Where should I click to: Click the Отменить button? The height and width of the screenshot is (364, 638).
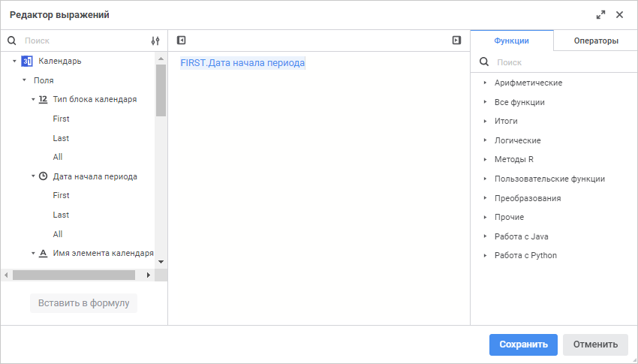click(595, 344)
